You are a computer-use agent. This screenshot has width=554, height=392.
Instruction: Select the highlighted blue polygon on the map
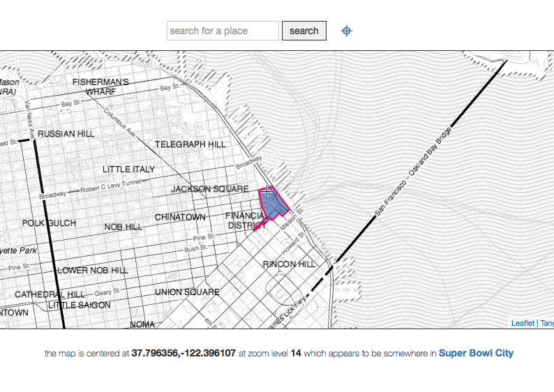275,206
